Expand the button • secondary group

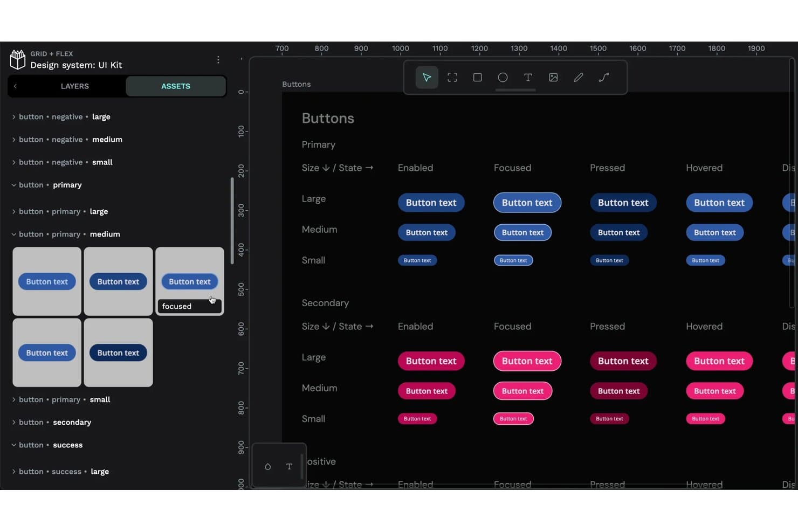(x=51, y=422)
